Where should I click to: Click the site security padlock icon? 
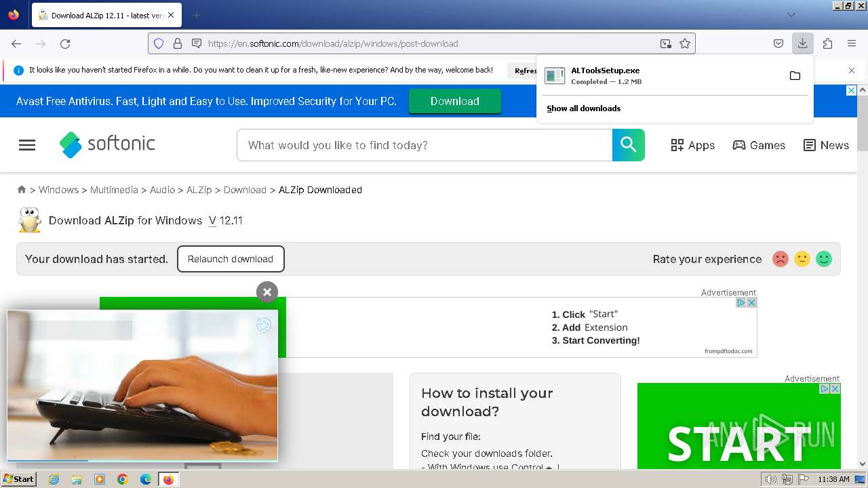[178, 43]
